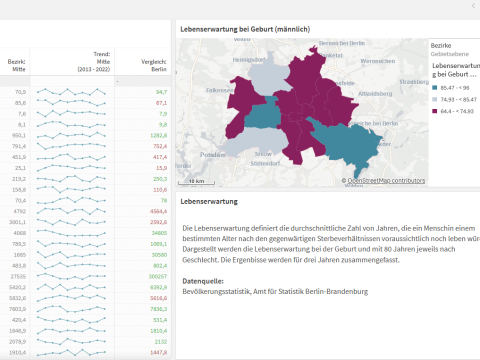
Task: Click the Berlin comparison value 300257
Action: click(158, 276)
